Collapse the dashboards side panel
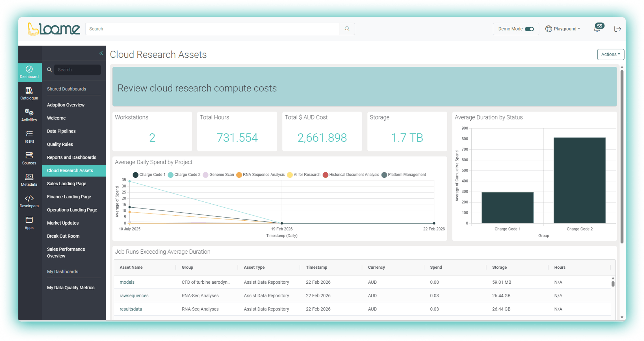644x341 pixels. coord(101,53)
